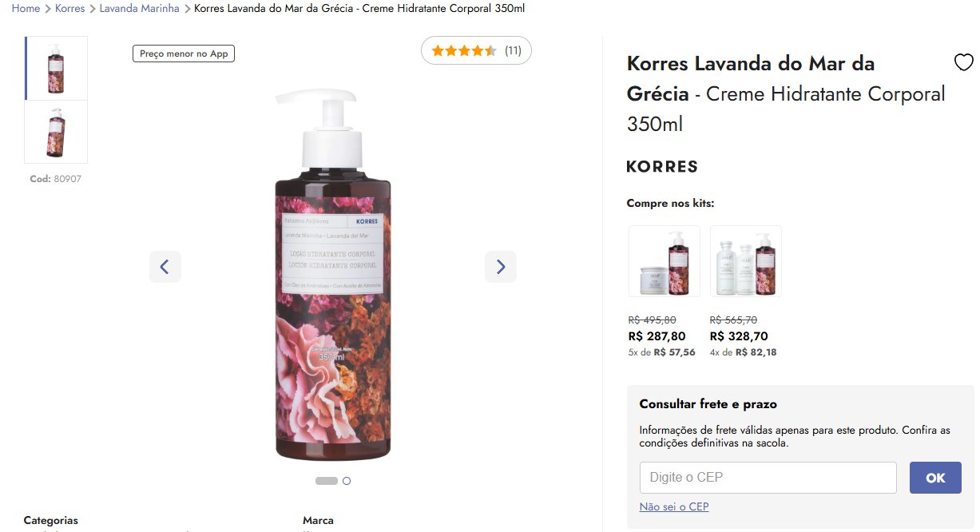Show next product image with right arrow
The image size is (980, 532).
click(501, 267)
